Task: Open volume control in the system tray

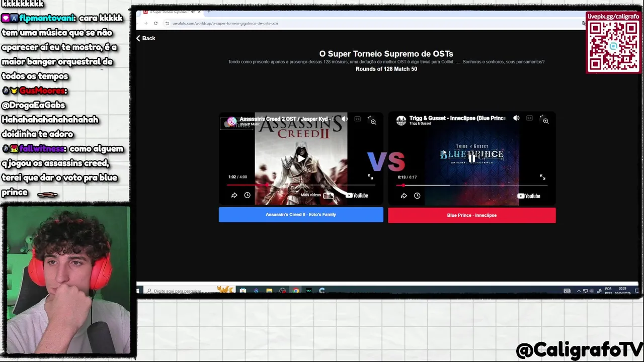Action: click(591, 291)
